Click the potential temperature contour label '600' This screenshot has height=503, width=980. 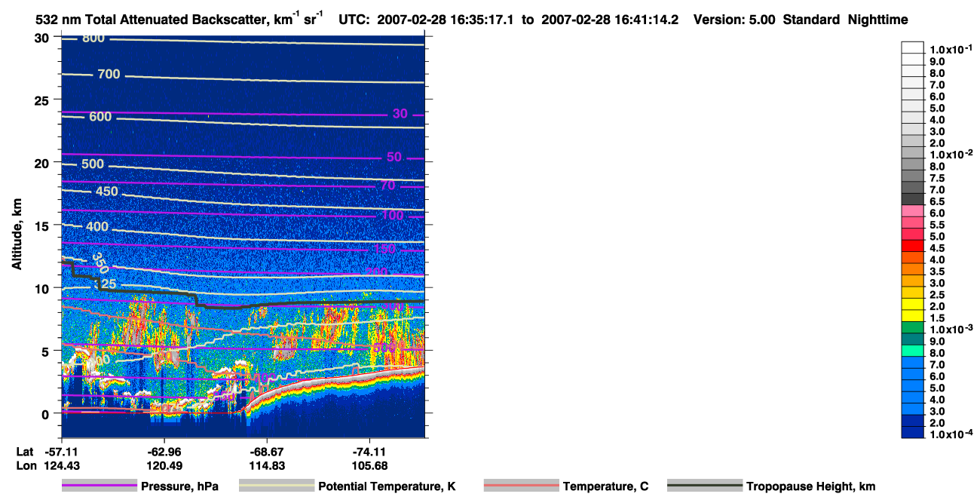coord(100,117)
